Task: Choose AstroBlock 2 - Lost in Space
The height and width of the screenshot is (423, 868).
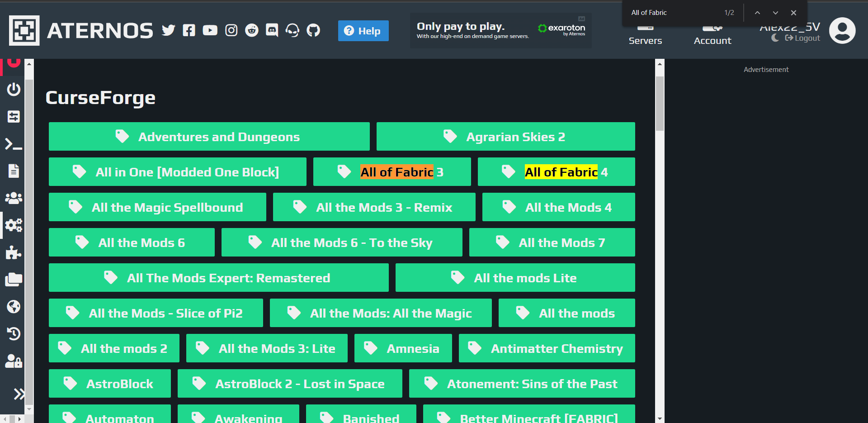Action: coord(290,383)
